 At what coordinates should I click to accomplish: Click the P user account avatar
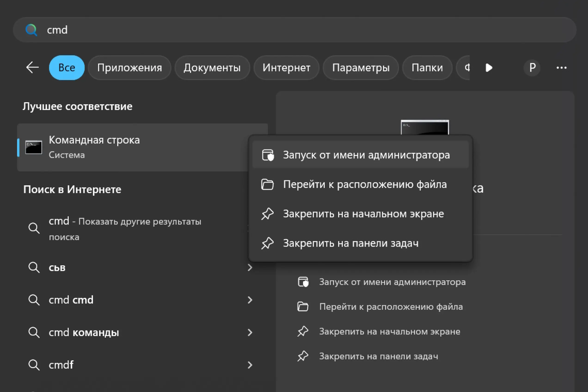[x=532, y=67]
